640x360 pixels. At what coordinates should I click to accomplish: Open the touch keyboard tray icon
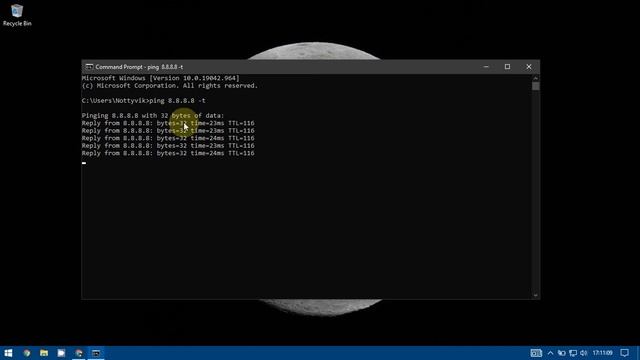point(536,353)
